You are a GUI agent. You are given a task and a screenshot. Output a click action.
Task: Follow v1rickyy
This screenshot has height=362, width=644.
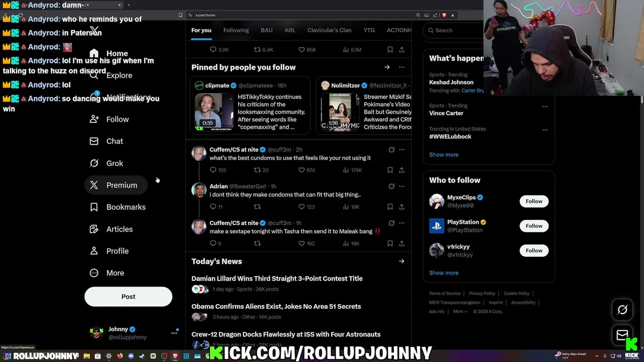(x=534, y=251)
